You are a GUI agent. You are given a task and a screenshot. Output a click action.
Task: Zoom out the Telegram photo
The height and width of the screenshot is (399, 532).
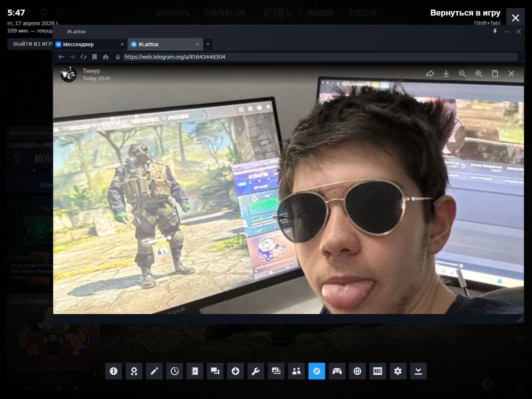[x=463, y=74]
